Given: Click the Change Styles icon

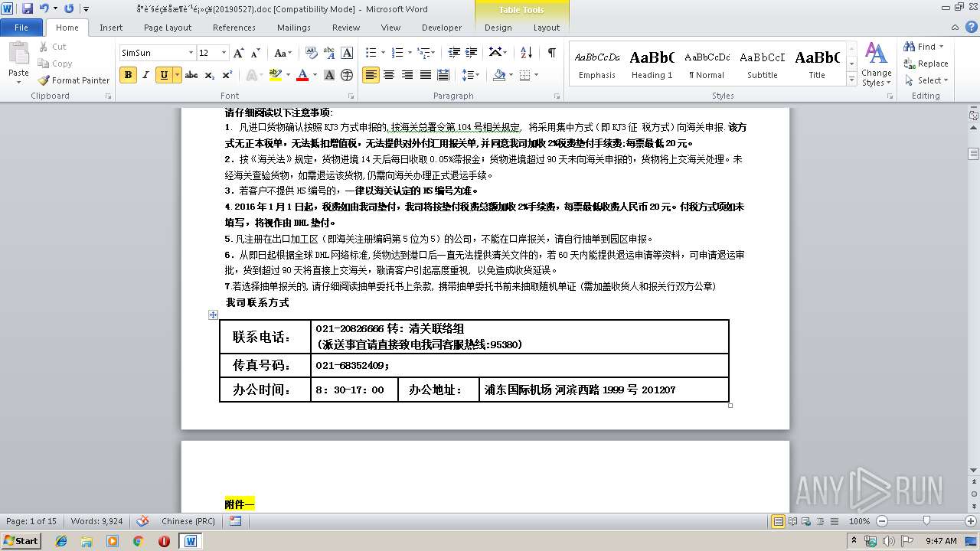Looking at the screenshot, I should pos(876,64).
